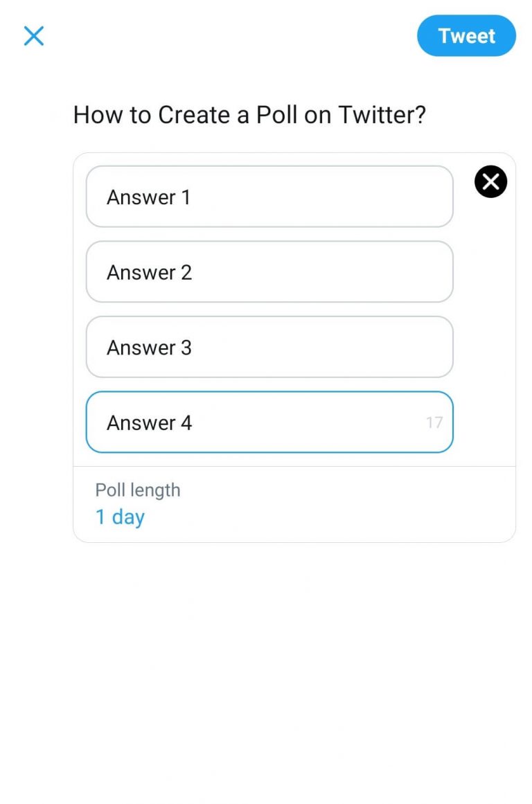This screenshot has width=532, height=804.
Task: Click the word Twitter in the question
Action: point(382,114)
